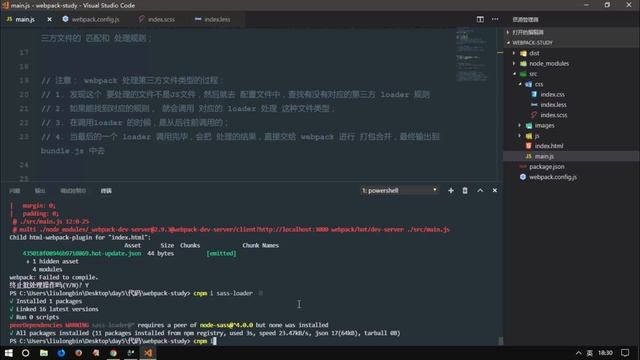Select the dist folder icon

(x=523, y=53)
